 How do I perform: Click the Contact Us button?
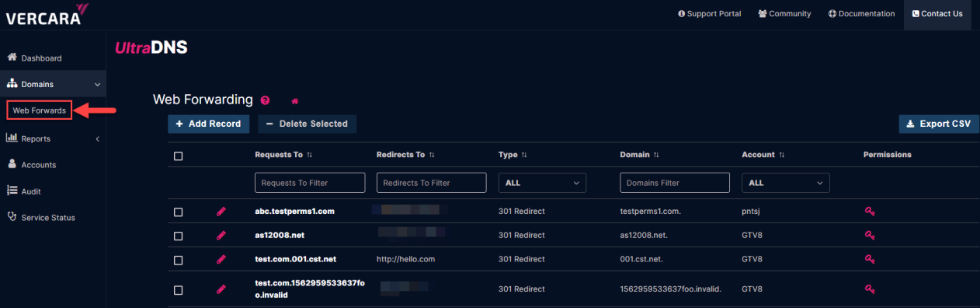pyautogui.click(x=937, y=14)
